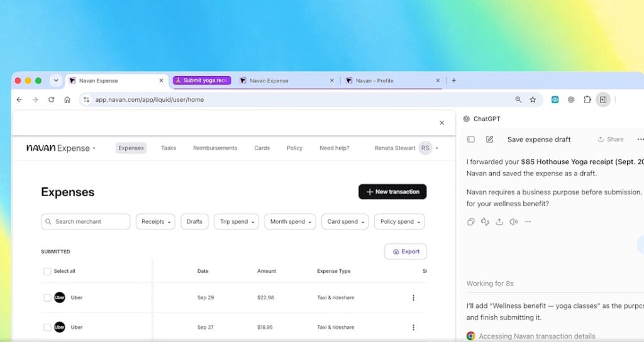View the Policy section
Image resolution: width=644 pixels, height=342 pixels.
point(294,148)
